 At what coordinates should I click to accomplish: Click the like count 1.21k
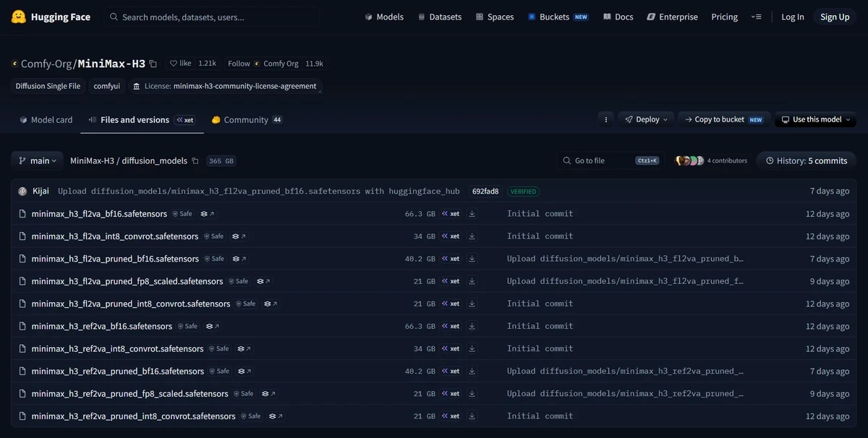coord(207,64)
